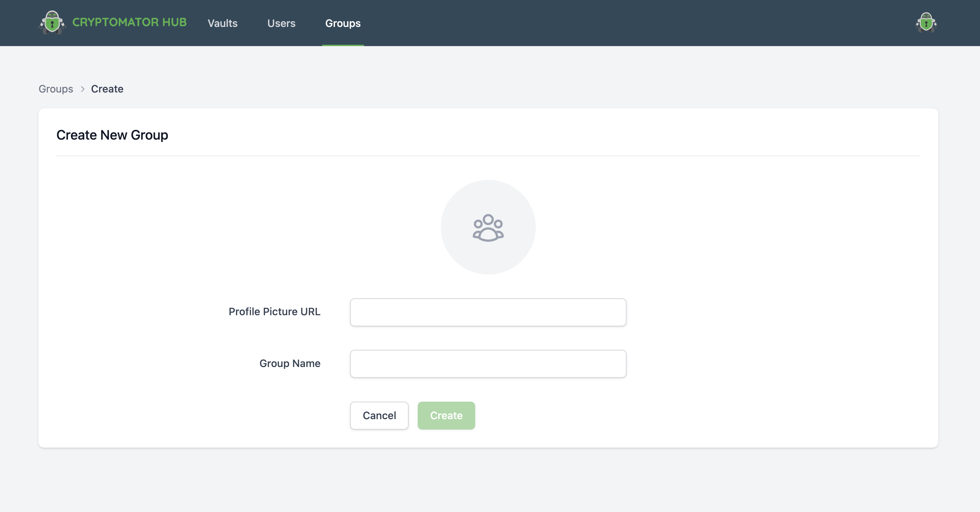Image resolution: width=980 pixels, height=512 pixels.
Task: Focus the Group Name text field
Action: pyautogui.click(x=488, y=364)
